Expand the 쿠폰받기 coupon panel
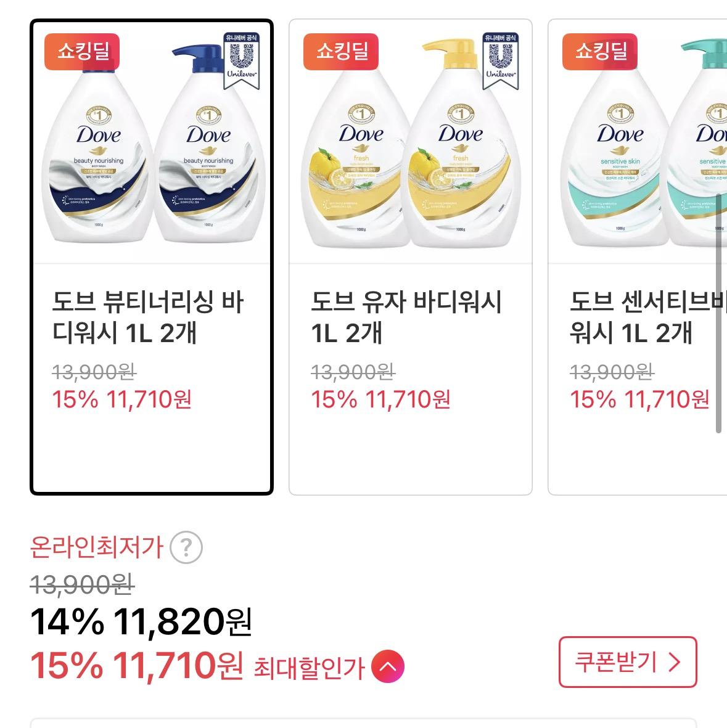The height and width of the screenshot is (728, 727). coord(626,662)
